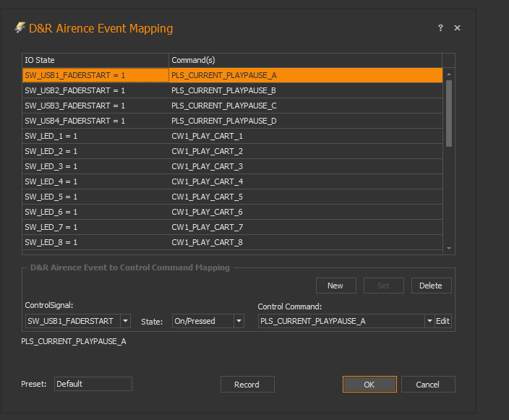This screenshot has width=509, height=420.
Task: Expand the Control Command dropdown arrow
Action: tap(429, 321)
